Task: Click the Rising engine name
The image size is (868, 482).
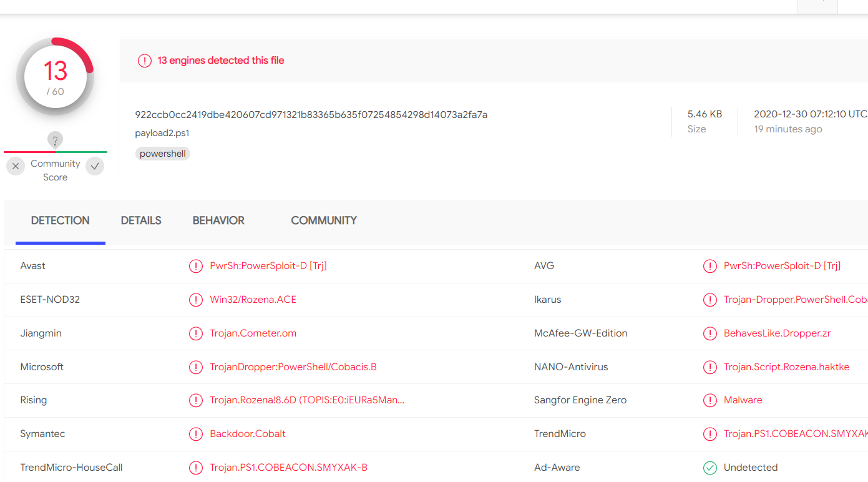Action: coord(34,400)
